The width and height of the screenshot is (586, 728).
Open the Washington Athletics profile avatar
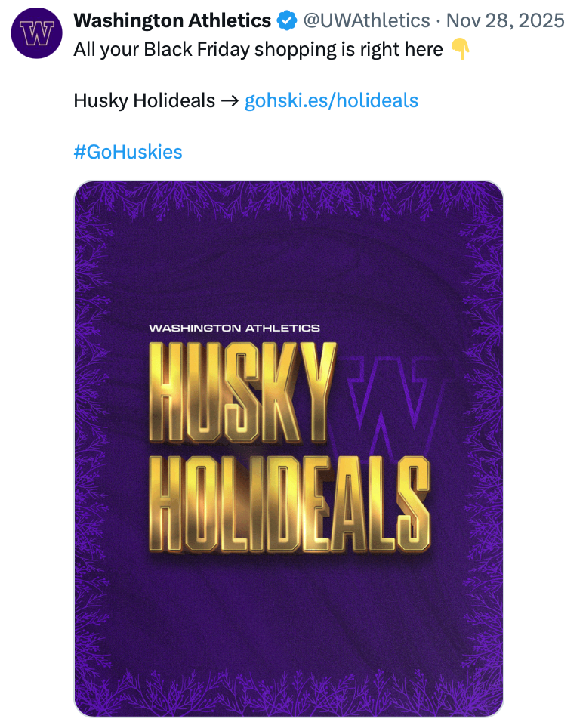pyautogui.click(x=37, y=33)
